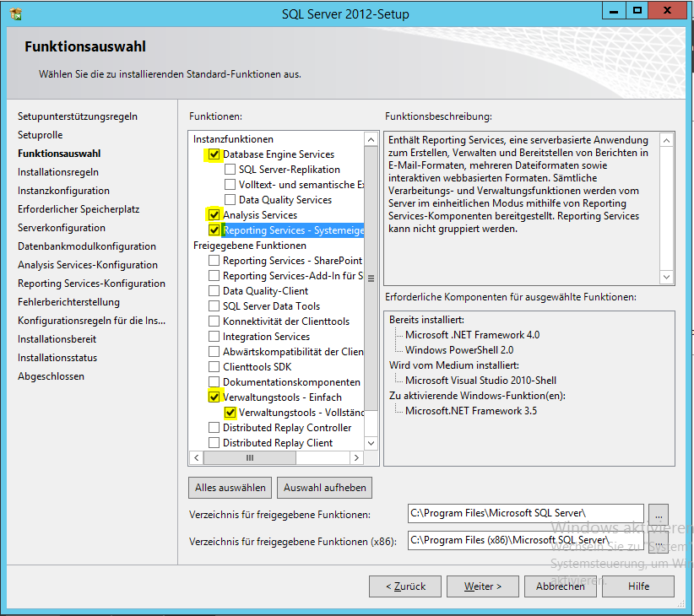Click the Funktionen vertical scrollbar thumb

click(371, 278)
